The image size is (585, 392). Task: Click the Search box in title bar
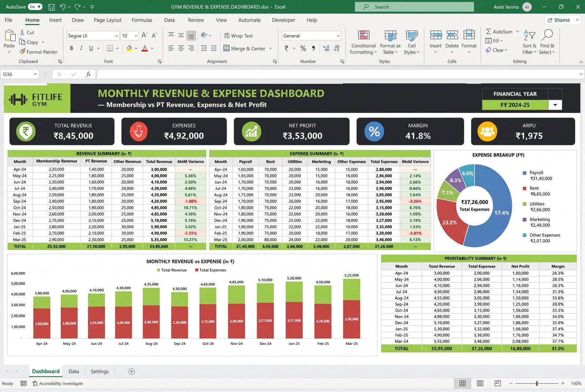(x=414, y=7)
